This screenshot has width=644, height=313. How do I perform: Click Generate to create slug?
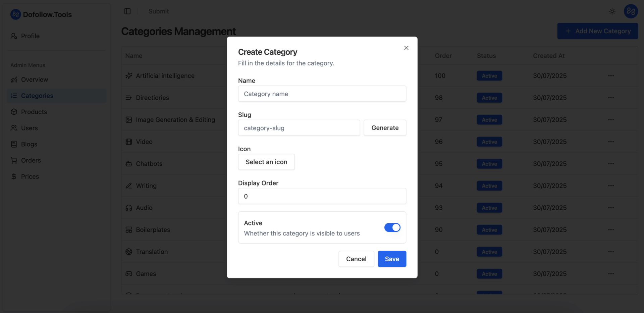tap(385, 128)
